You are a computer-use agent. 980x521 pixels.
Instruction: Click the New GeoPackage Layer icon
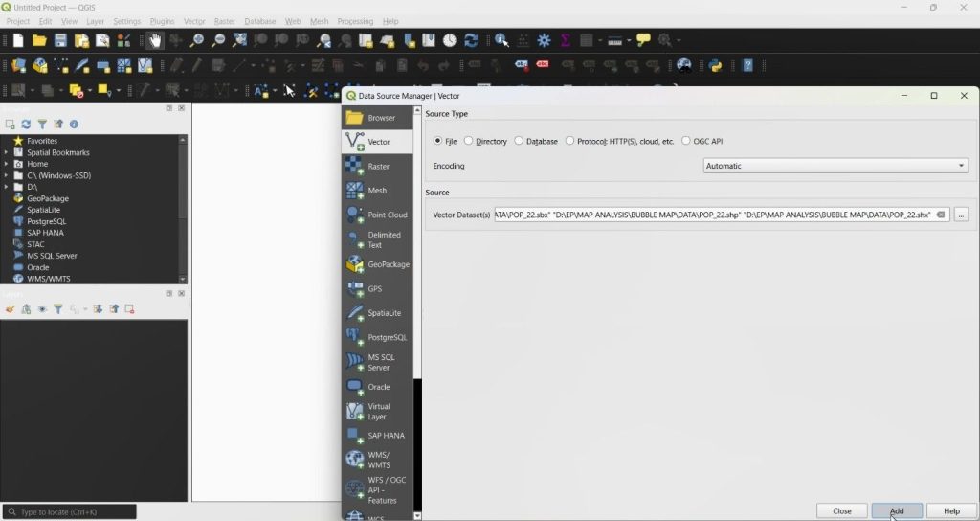[x=40, y=65]
